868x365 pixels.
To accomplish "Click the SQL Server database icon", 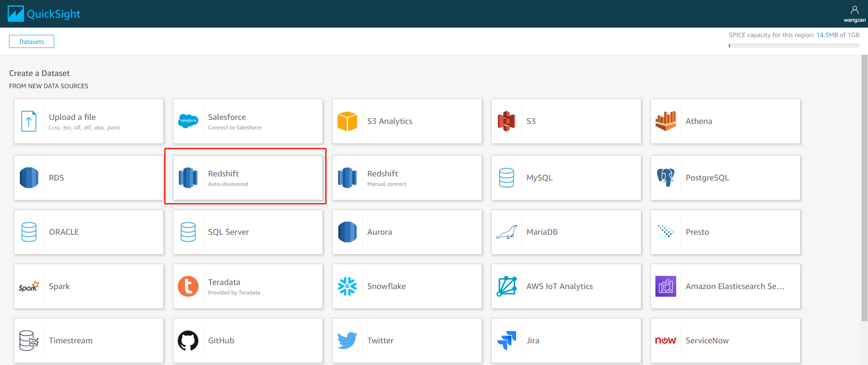I will click(188, 232).
